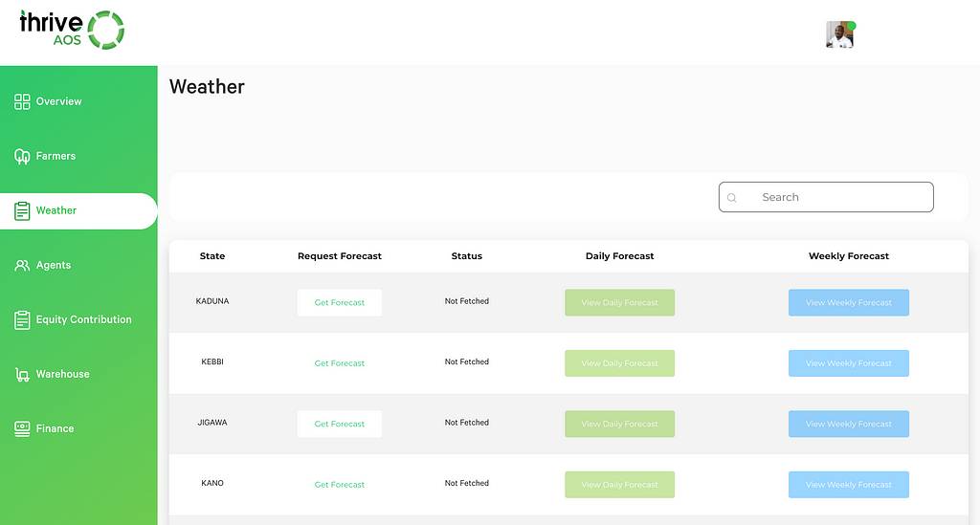Click the Overview grid icon in sidebar
980x525 pixels.
click(x=22, y=101)
